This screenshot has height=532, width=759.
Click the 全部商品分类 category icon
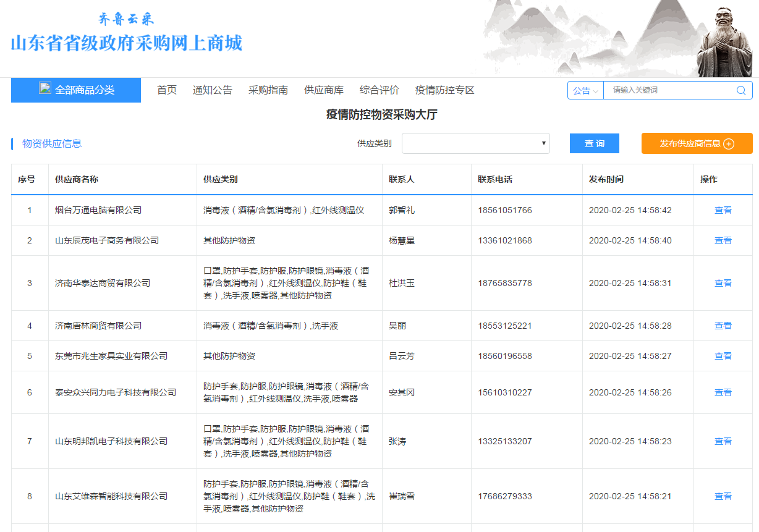(45, 88)
